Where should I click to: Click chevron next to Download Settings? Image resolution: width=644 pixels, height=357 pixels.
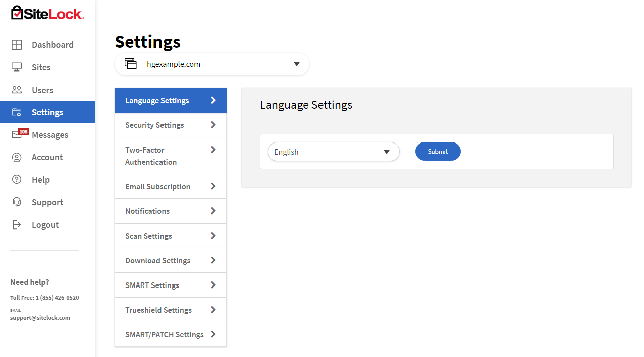coord(213,260)
